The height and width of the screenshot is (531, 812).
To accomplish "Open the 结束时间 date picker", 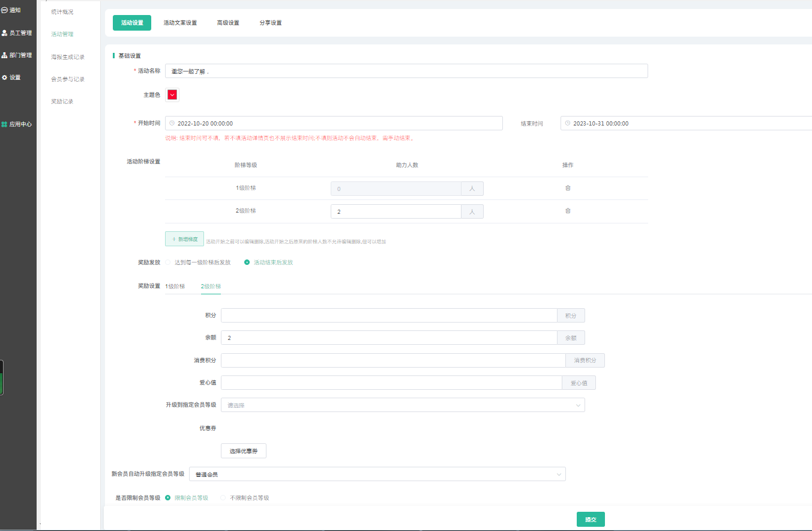I will point(684,123).
